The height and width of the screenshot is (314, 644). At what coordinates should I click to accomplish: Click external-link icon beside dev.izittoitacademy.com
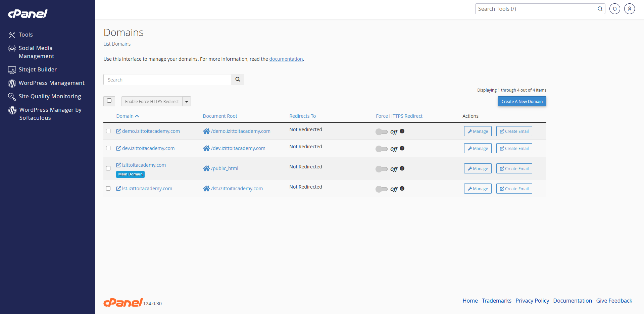(118, 148)
